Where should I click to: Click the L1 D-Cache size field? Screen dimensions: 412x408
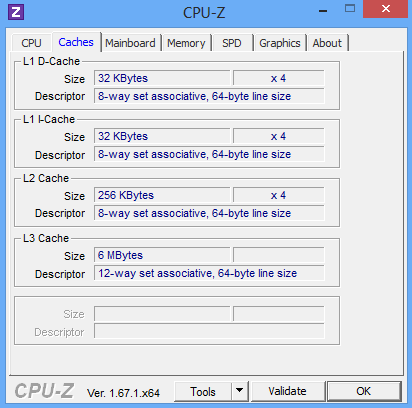click(x=162, y=78)
